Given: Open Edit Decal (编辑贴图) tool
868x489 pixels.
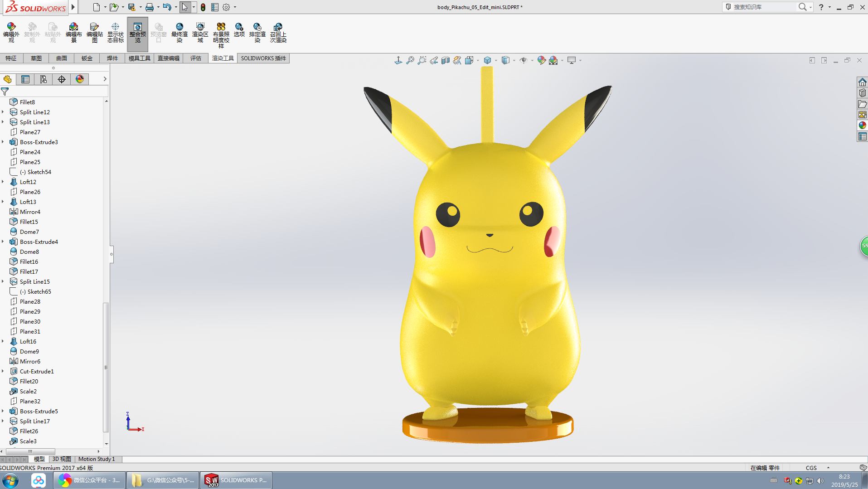Looking at the screenshot, I should tap(95, 33).
